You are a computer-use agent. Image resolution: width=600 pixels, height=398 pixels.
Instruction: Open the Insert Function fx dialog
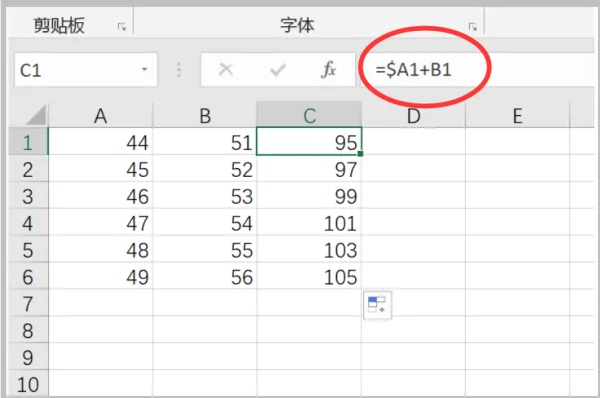(329, 70)
